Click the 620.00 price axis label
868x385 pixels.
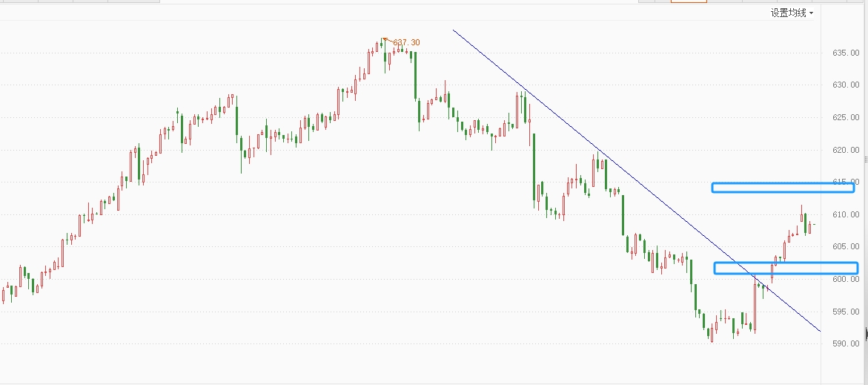[845, 151]
